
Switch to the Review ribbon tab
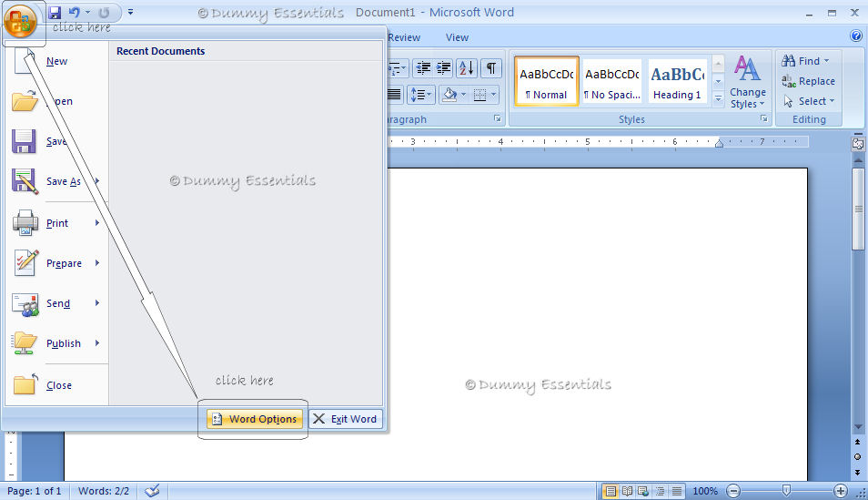[x=404, y=37]
